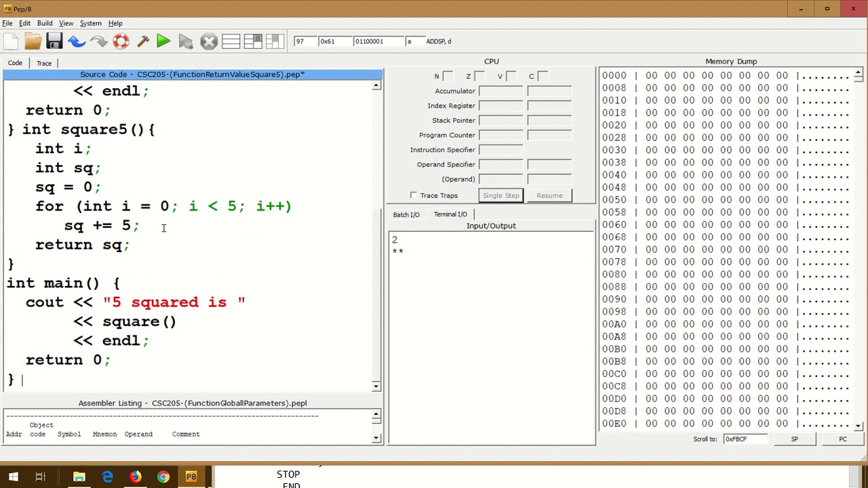Assemble source with the hammer icon

(142, 41)
